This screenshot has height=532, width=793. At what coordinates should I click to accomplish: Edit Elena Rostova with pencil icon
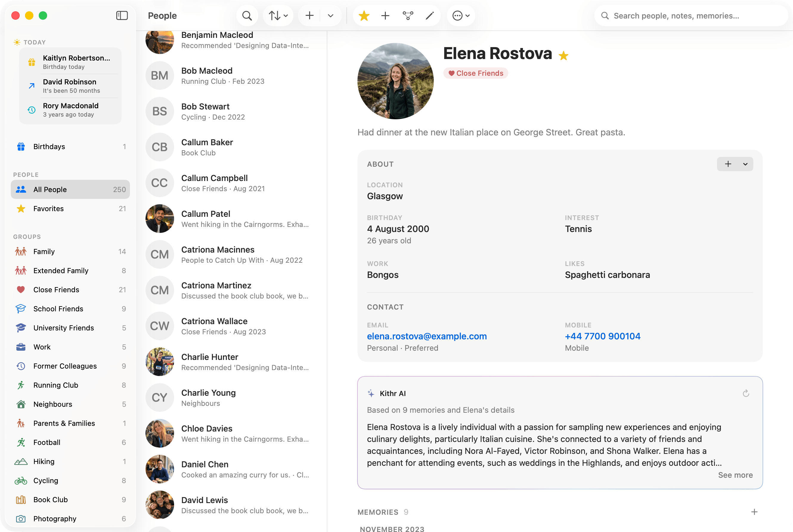tap(430, 16)
